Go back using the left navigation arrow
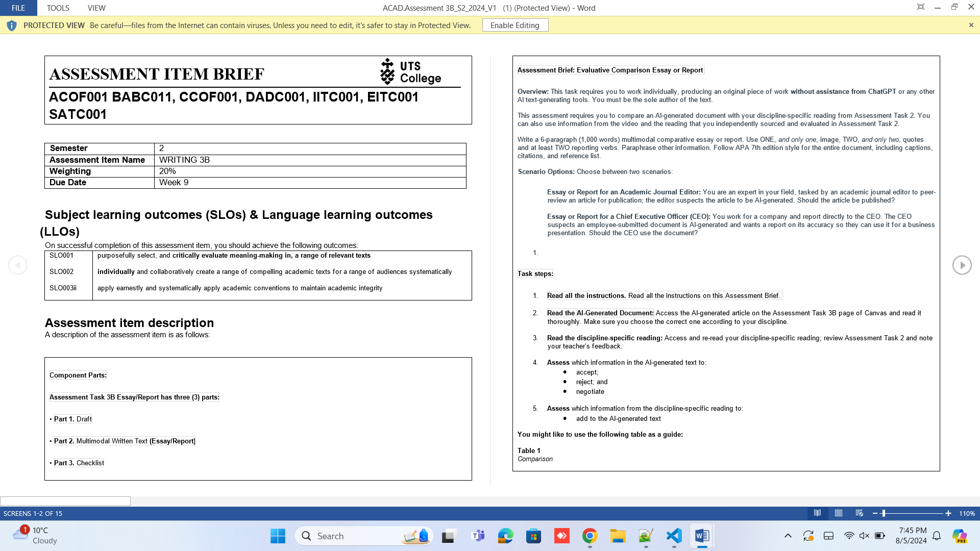The width and height of the screenshot is (980, 551). tap(18, 265)
